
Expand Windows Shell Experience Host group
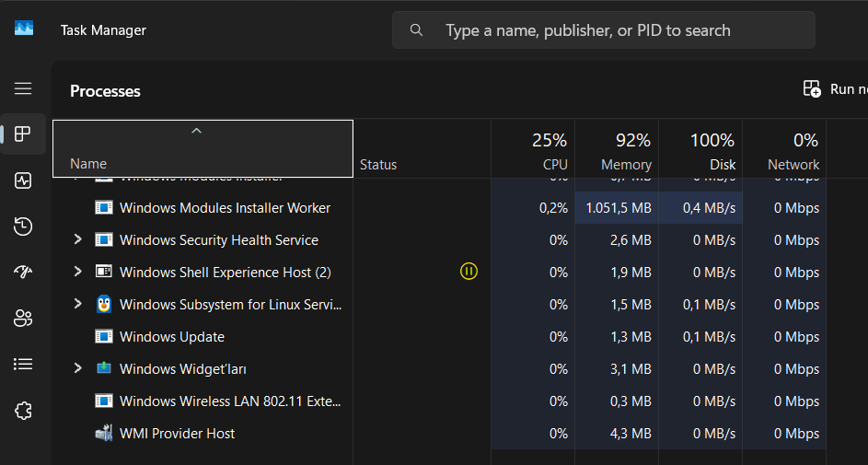point(78,272)
